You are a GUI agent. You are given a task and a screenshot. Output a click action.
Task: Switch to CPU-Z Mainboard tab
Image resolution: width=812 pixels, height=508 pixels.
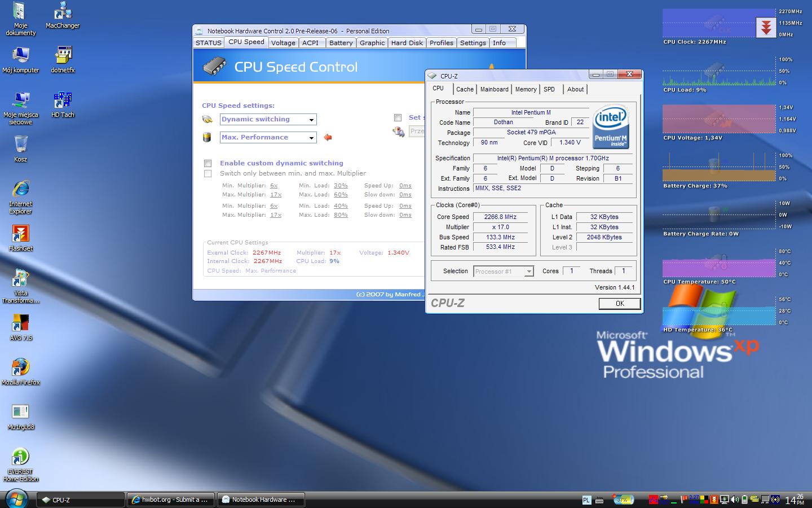point(494,89)
